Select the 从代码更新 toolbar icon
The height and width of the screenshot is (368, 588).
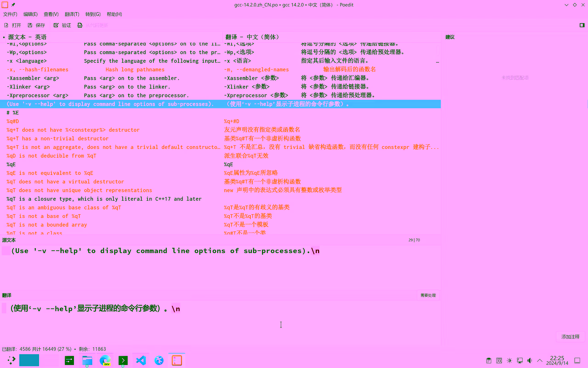(80, 25)
